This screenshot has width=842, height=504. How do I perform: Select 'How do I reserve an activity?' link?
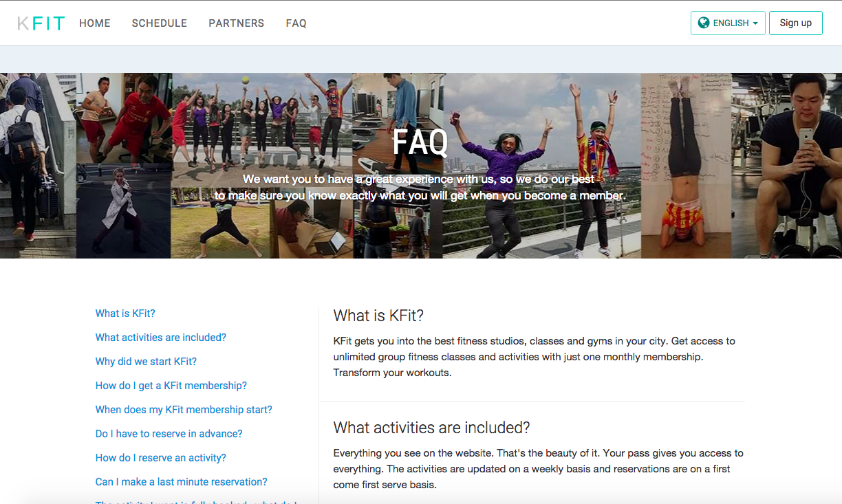tap(161, 458)
